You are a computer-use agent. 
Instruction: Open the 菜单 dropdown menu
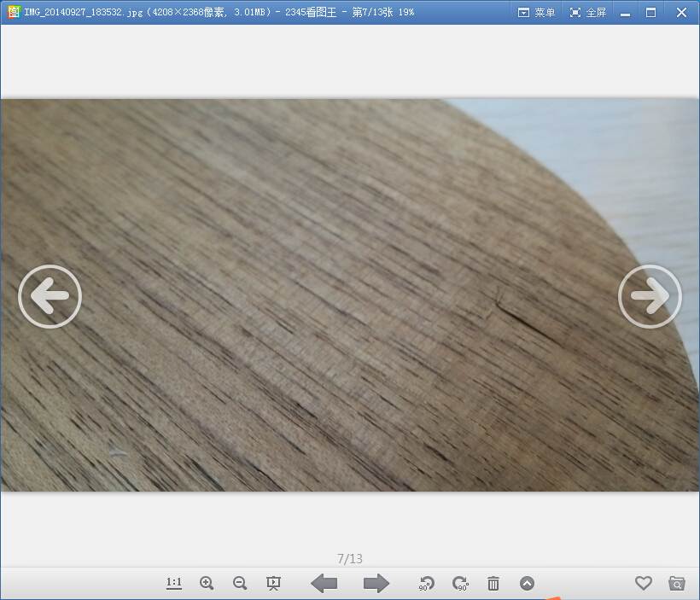537,12
